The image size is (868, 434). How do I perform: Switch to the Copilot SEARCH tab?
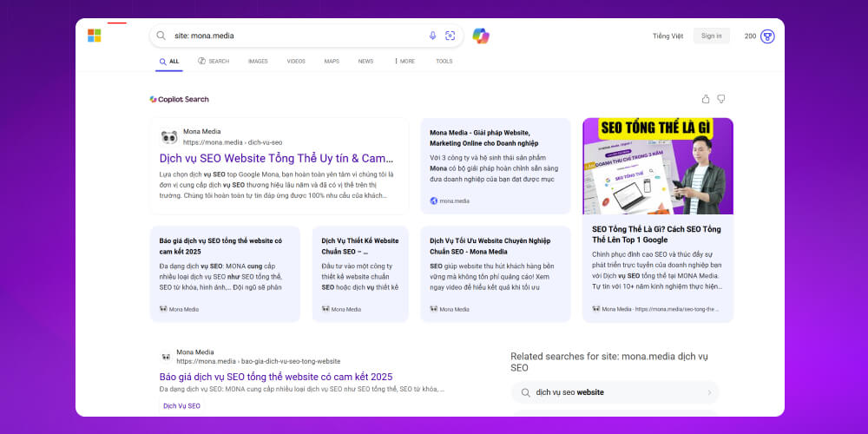[214, 62]
